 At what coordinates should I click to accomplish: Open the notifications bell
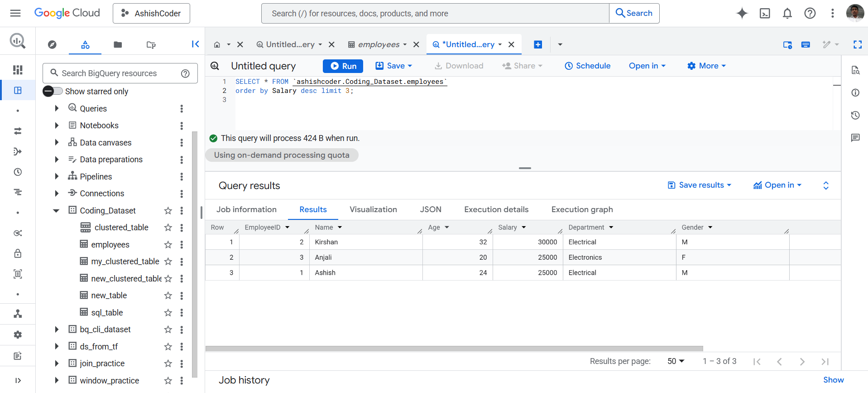tap(787, 13)
